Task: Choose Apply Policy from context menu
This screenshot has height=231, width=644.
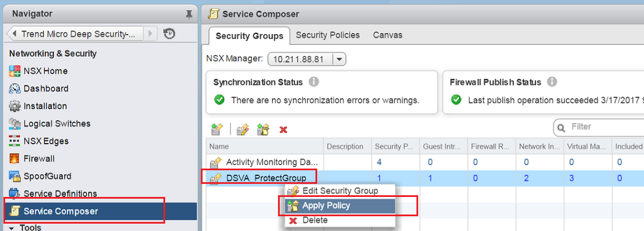Action: 326,205
